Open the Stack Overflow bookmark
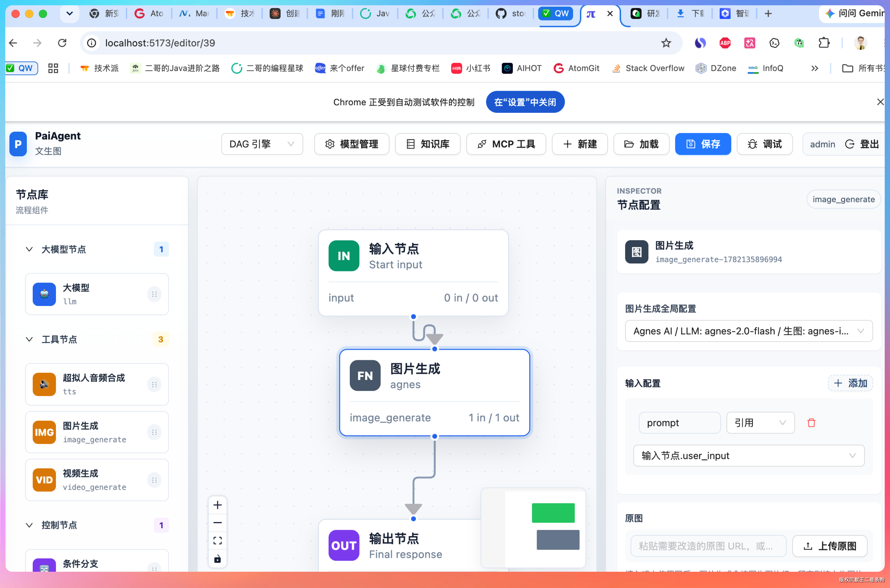Image resolution: width=890 pixels, height=588 pixels. coord(648,68)
